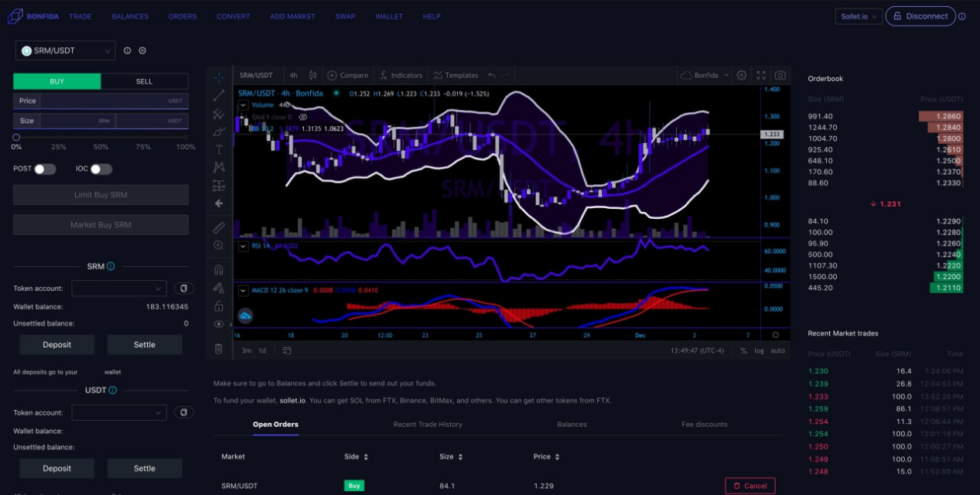
Task: Click the blue cloud icon in MACD pane
Action: click(245, 316)
